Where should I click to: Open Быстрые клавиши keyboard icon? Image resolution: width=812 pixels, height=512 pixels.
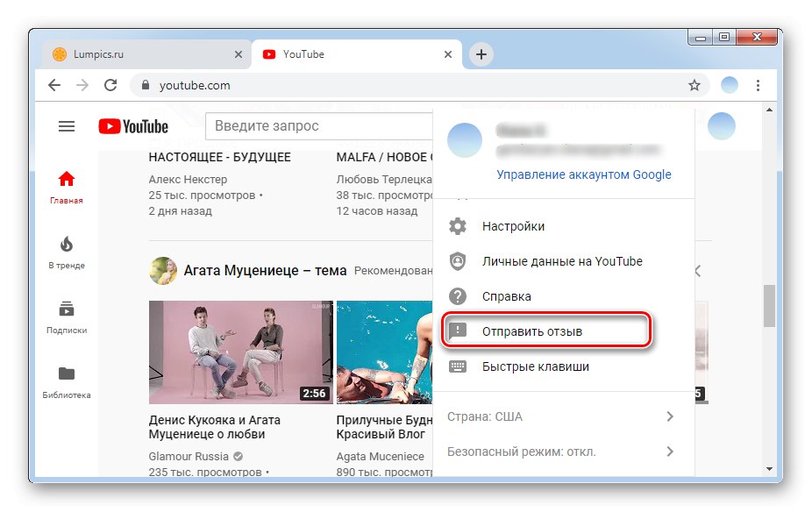click(x=456, y=364)
